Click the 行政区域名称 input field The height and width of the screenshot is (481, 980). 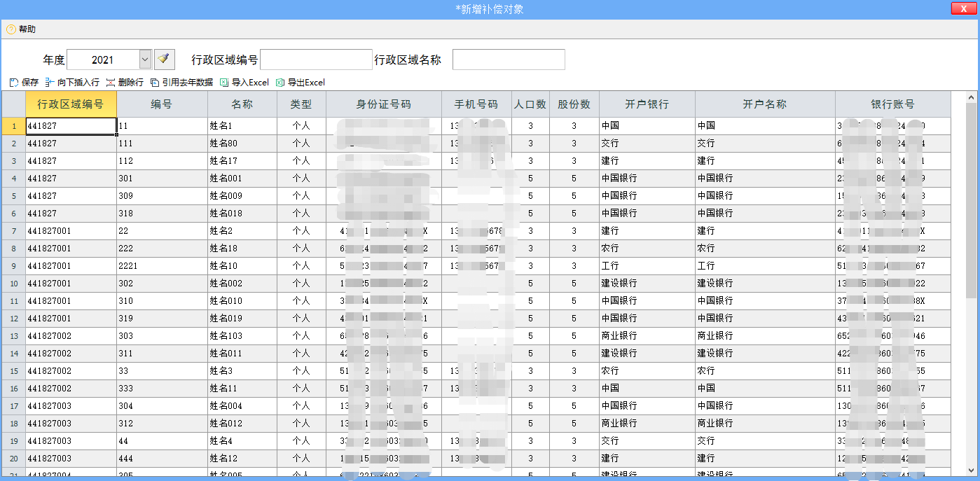point(509,60)
